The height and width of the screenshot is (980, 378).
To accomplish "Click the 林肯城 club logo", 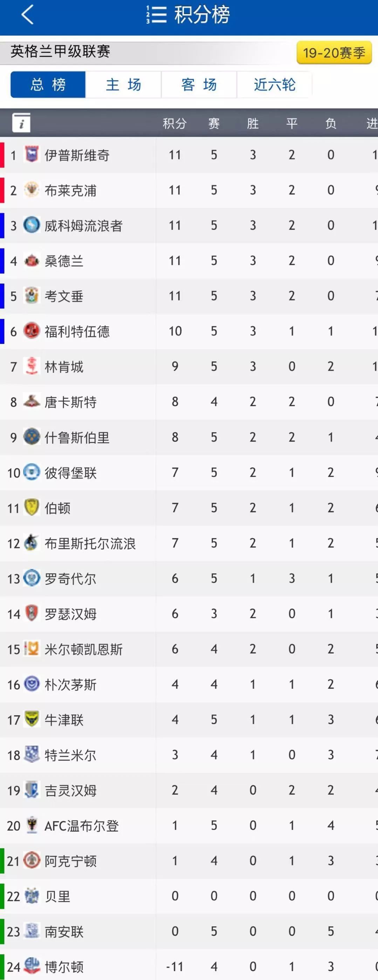I will (x=32, y=366).
